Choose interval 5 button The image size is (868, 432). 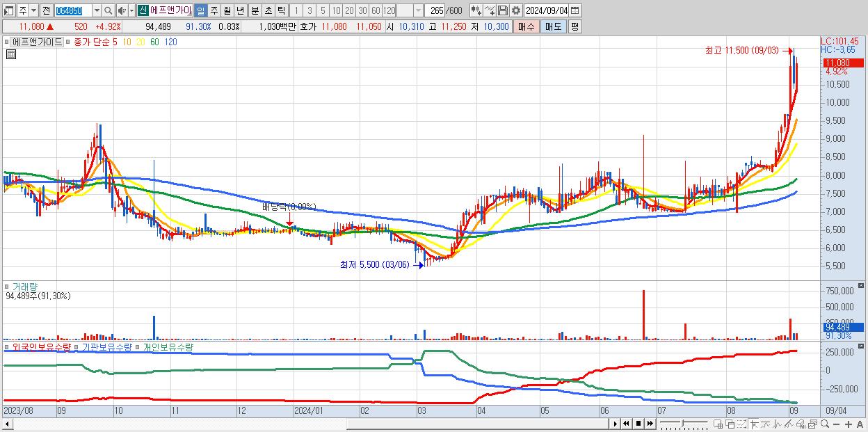323,10
